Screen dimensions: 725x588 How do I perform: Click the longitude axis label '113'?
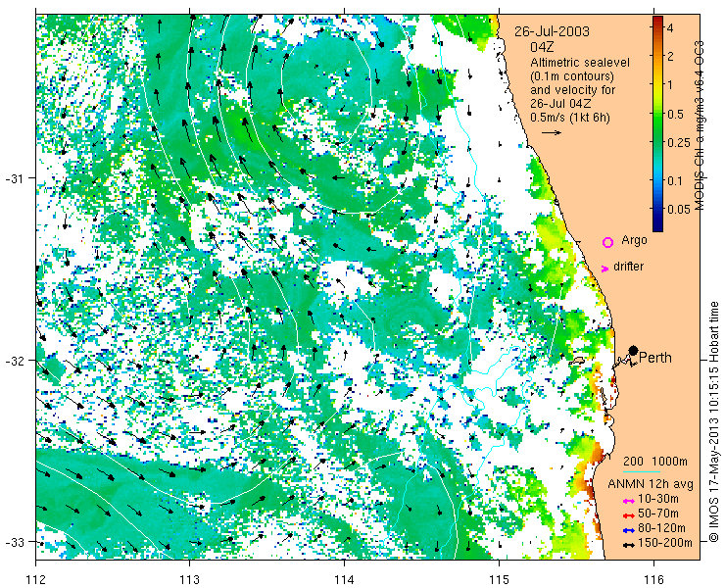point(190,579)
